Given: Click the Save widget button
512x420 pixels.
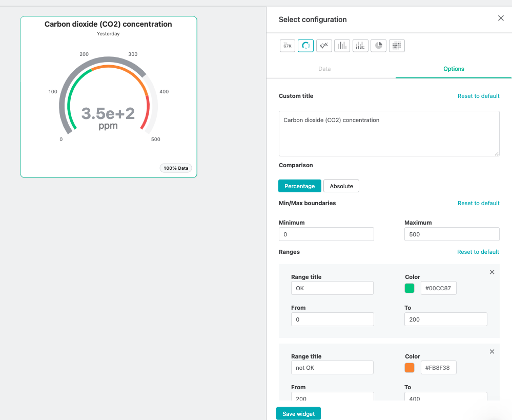Looking at the screenshot, I should (298, 413).
